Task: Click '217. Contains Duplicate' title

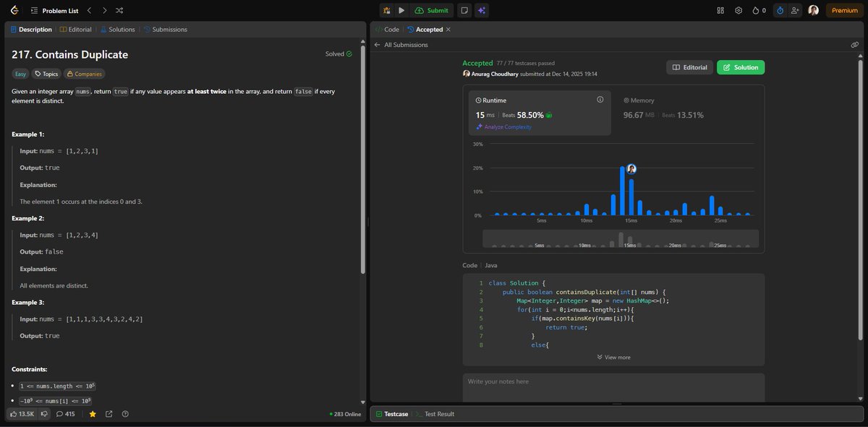Action: [x=70, y=55]
